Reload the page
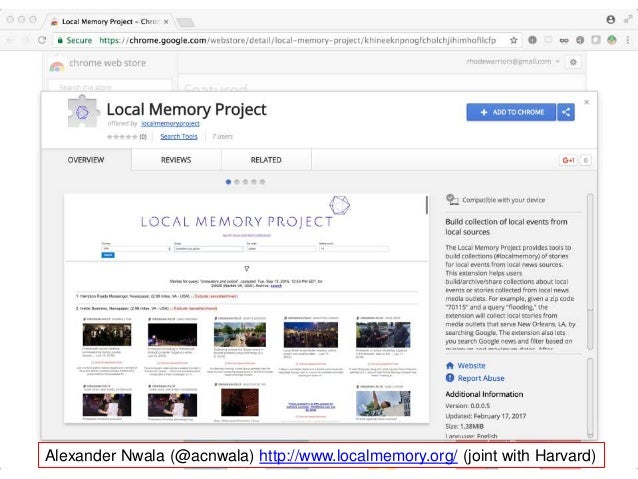This screenshot has height=479, width=638. click(x=41, y=40)
